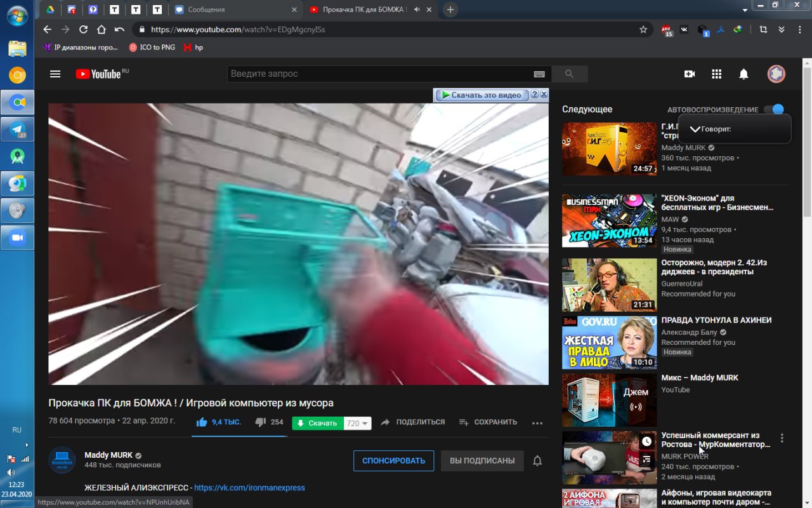
Task: Dislike the video with thumbs down
Action: (259, 422)
